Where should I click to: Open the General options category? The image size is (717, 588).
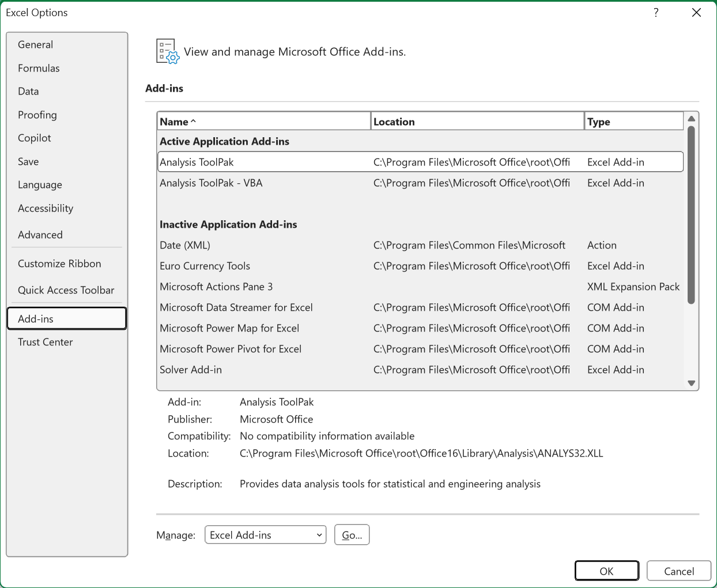click(x=67, y=44)
